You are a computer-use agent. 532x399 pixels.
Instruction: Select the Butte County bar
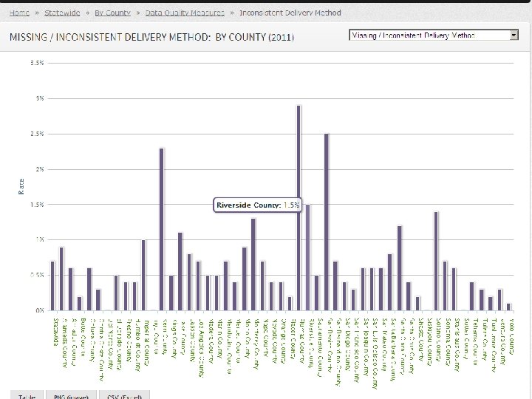pyautogui.click(x=80, y=304)
